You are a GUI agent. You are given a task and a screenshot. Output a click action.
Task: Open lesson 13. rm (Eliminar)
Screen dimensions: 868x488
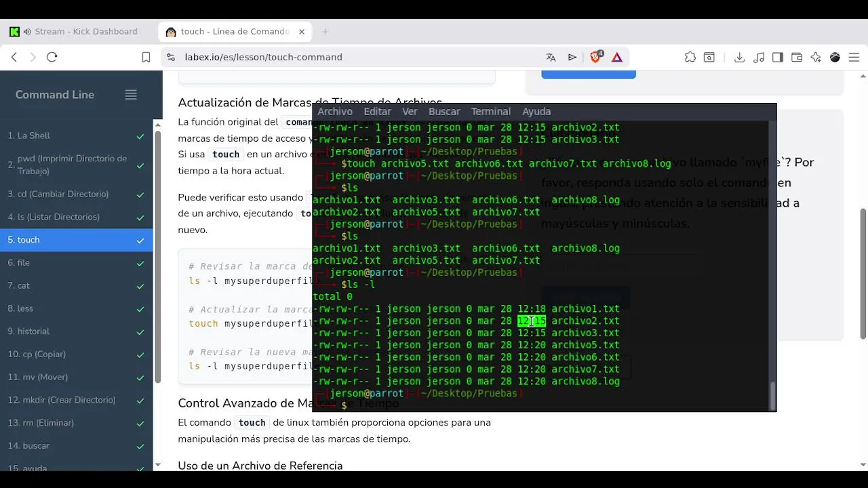(76, 423)
